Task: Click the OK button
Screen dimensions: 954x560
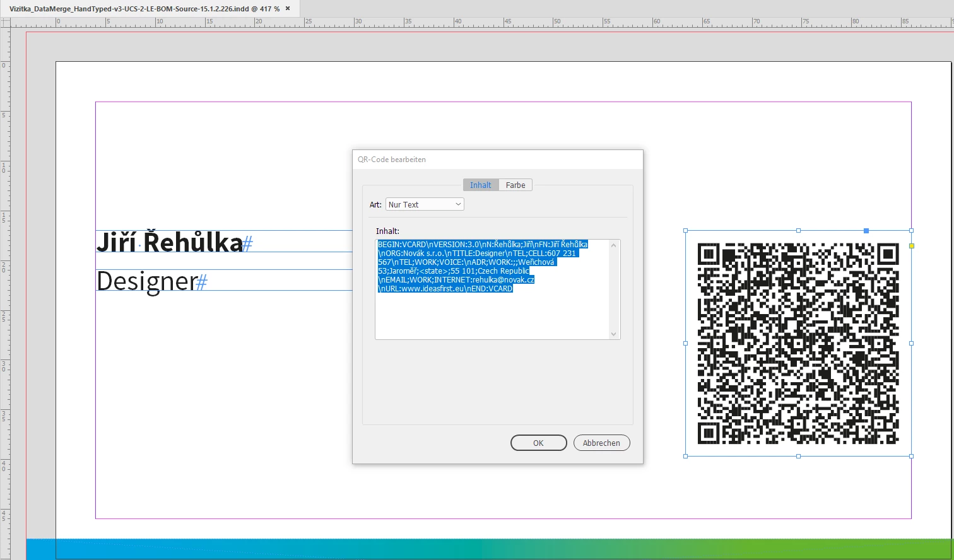Action: pos(538,443)
